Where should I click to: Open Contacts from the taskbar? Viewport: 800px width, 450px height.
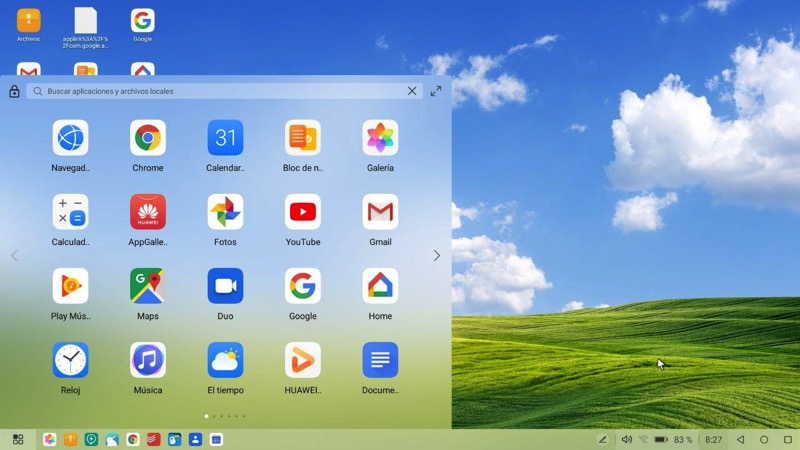click(195, 439)
